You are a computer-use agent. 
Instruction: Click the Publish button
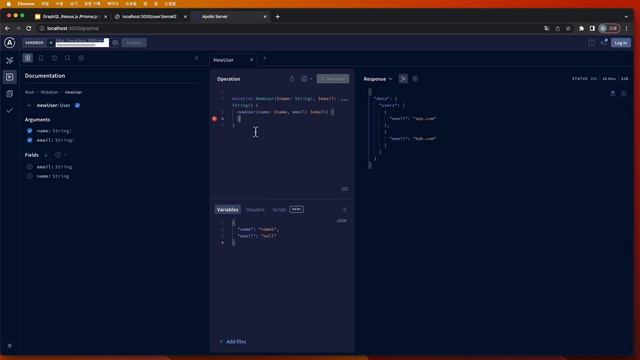pyautogui.click(x=134, y=42)
